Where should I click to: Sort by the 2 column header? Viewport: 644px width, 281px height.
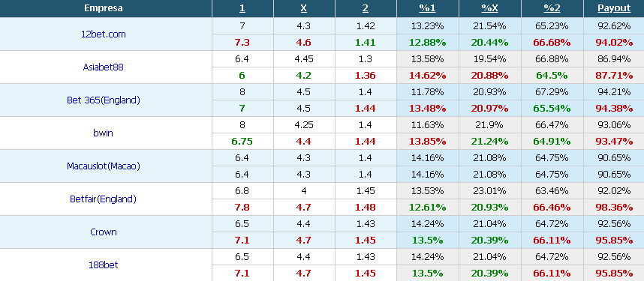click(365, 8)
